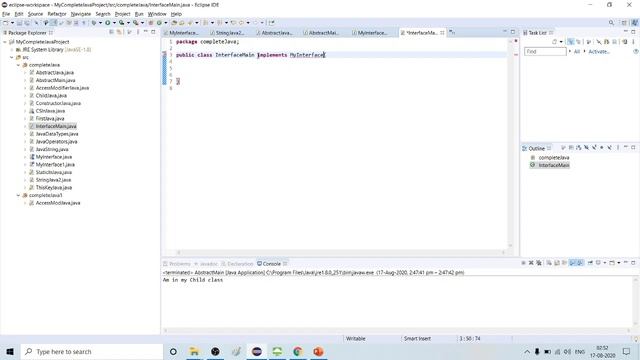Click the Quick Access search magnifier icon

click(611, 23)
